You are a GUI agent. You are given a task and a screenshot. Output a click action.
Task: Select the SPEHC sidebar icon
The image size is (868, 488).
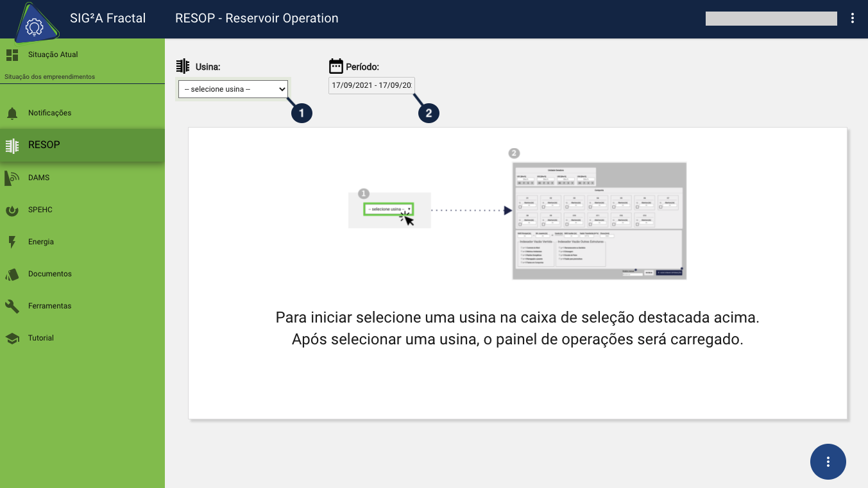point(12,209)
